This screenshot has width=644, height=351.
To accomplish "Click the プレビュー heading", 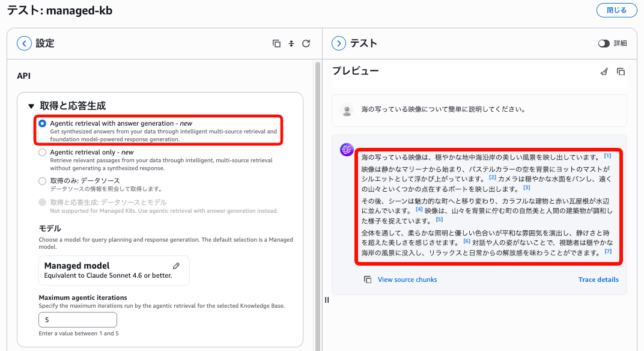I will 355,71.
